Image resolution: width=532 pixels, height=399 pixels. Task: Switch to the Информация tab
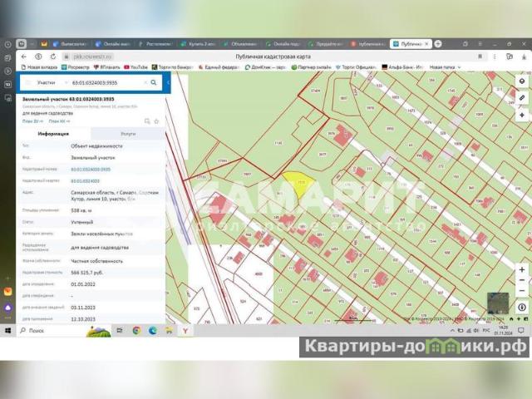pos(53,134)
